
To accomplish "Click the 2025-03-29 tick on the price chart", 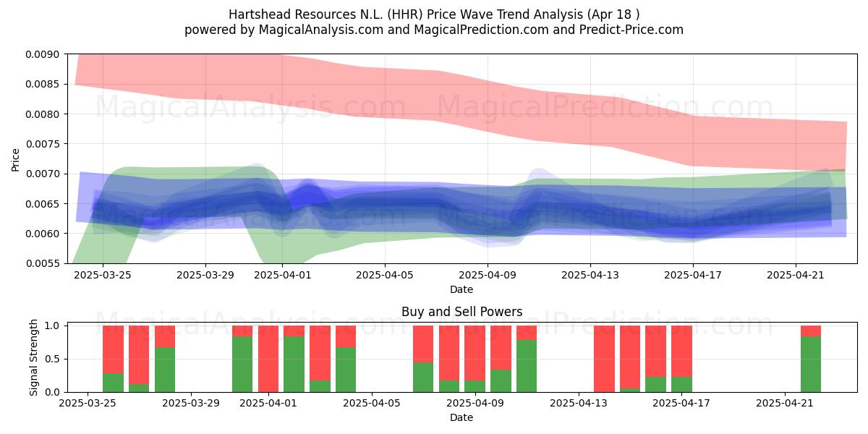I will (x=205, y=276).
